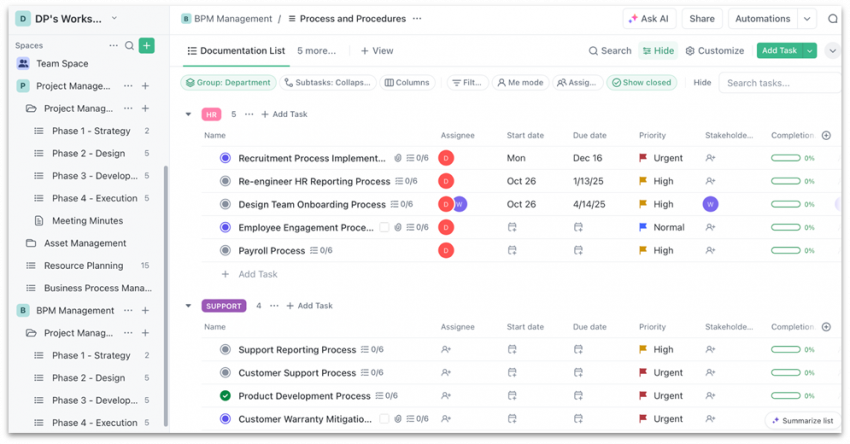Click the green plus button beside Spaces
The image size is (850, 444).
point(146,46)
